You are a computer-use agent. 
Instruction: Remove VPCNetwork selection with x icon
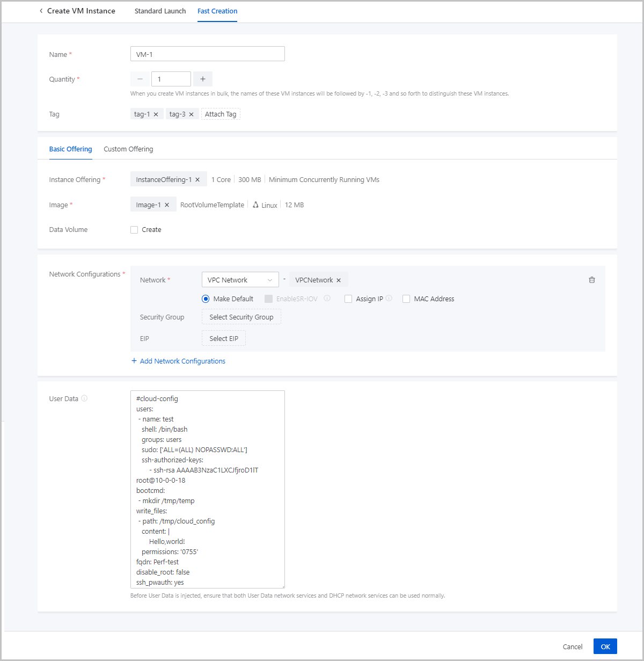339,280
